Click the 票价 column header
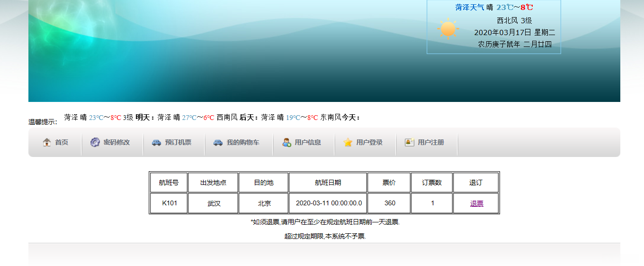The image size is (644, 266). 389,183
